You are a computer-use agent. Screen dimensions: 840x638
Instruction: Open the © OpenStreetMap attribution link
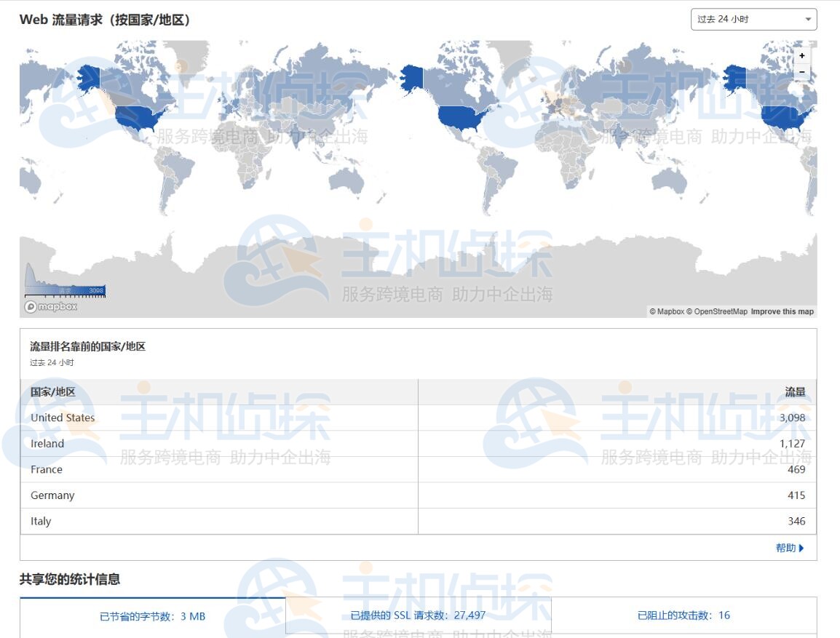coord(717,311)
